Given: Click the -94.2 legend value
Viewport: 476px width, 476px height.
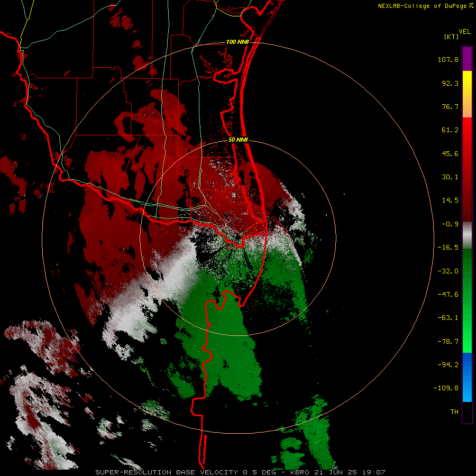Looking at the screenshot, I should [448, 365].
